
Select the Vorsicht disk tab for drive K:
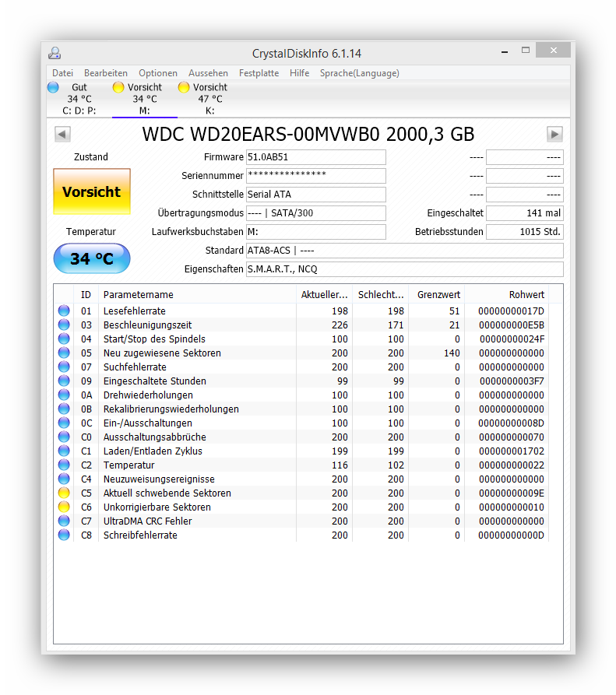coord(209,99)
